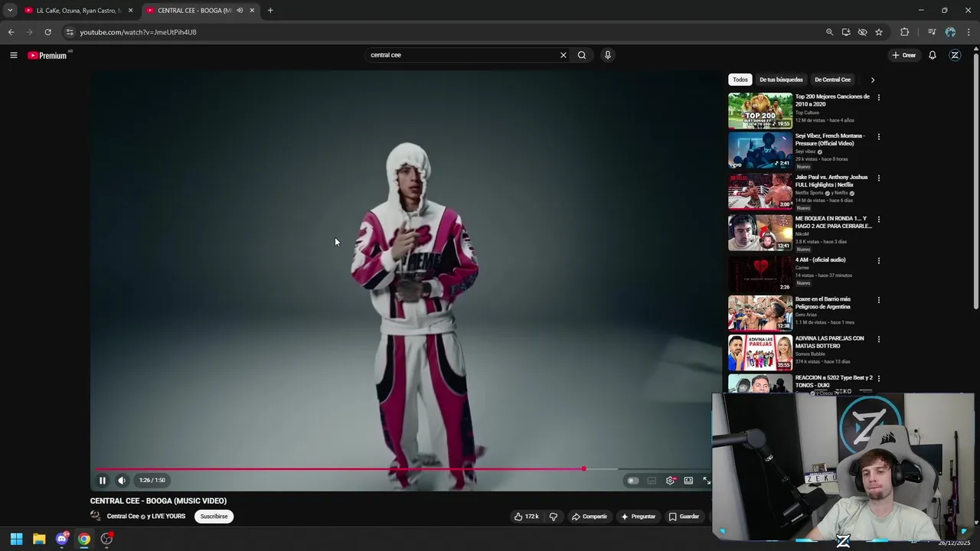Open player settings gear
The width and height of the screenshot is (980, 551).
pyautogui.click(x=671, y=481)
